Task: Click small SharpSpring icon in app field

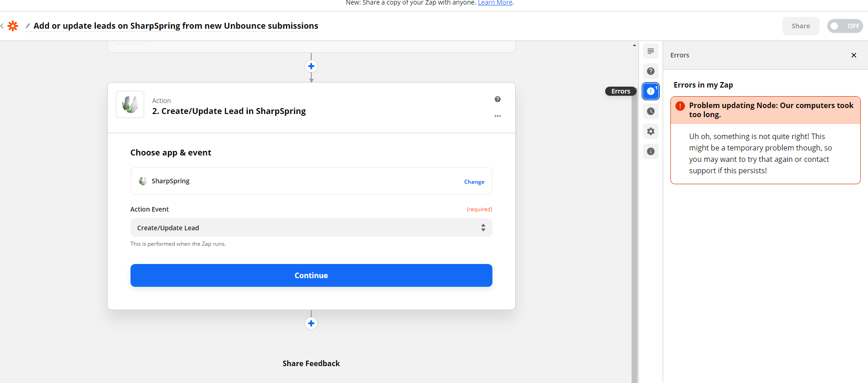Action: [143, 181]
